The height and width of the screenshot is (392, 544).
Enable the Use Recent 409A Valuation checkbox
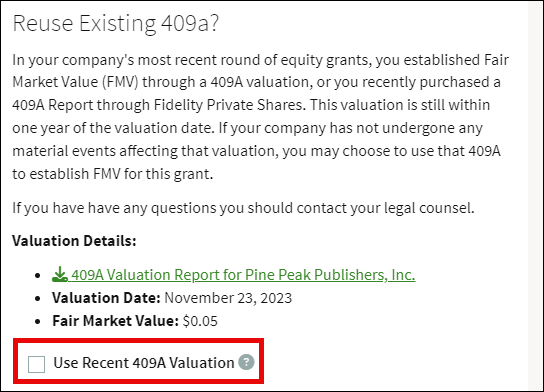click(x=36, y=364)
